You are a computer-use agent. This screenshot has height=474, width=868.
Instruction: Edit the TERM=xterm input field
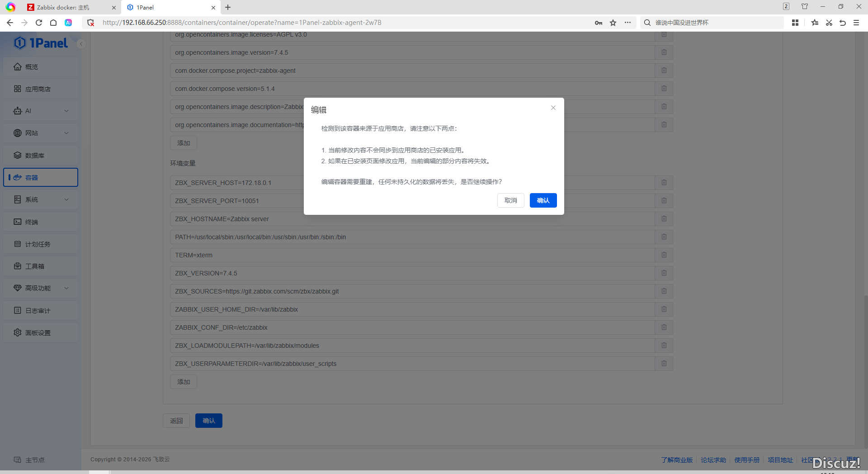pyautogui.click(x=412, y=255)
